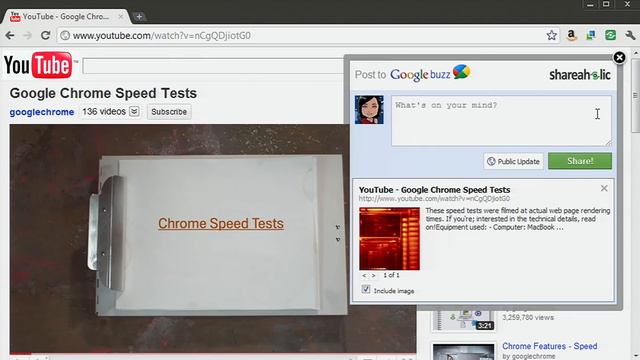
Task: Click the shared link title YouTube - Google Chrome Speed Tests
Action: (x=434, y=190)
